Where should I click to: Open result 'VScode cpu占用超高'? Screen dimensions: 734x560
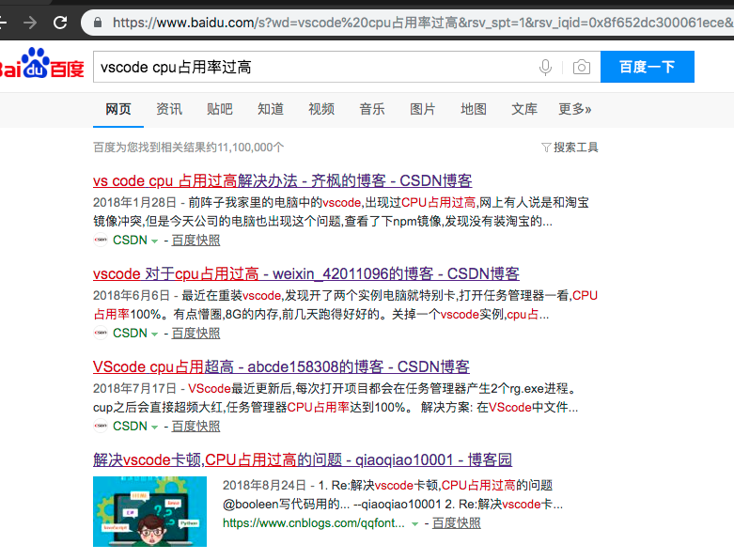click(281, 366)
